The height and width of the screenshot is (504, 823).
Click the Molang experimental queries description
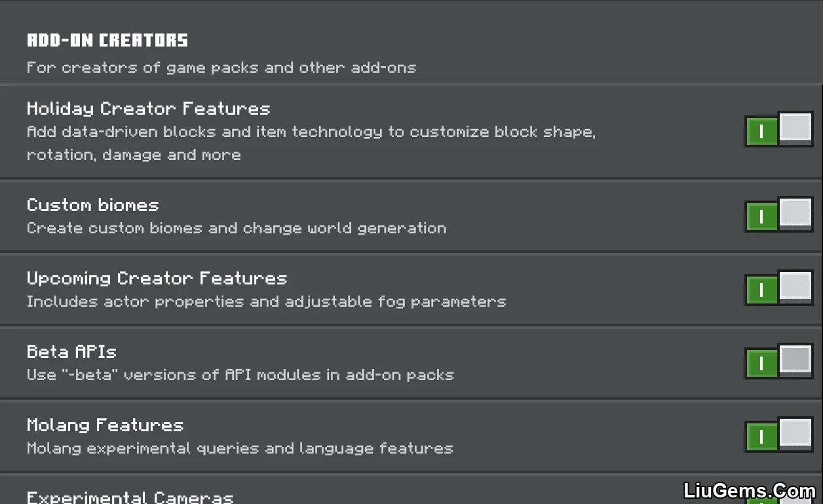point(240,449)
